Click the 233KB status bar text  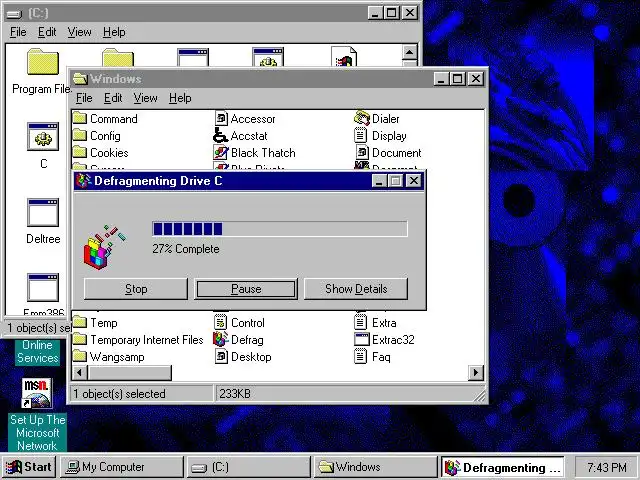click(x=235, y=394)
